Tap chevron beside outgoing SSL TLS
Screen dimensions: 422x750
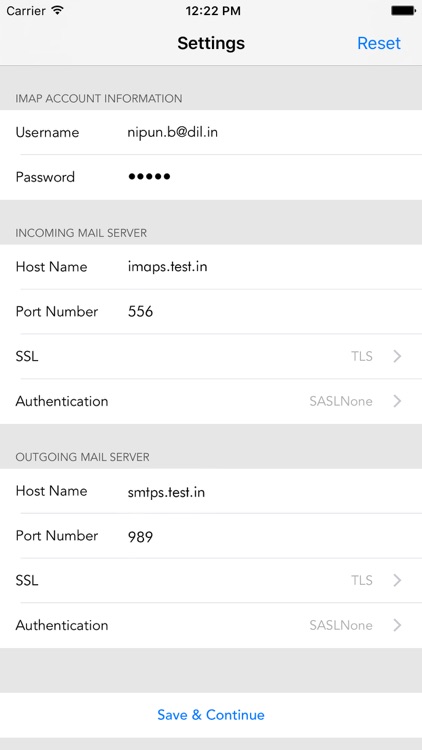pos(397,581)
